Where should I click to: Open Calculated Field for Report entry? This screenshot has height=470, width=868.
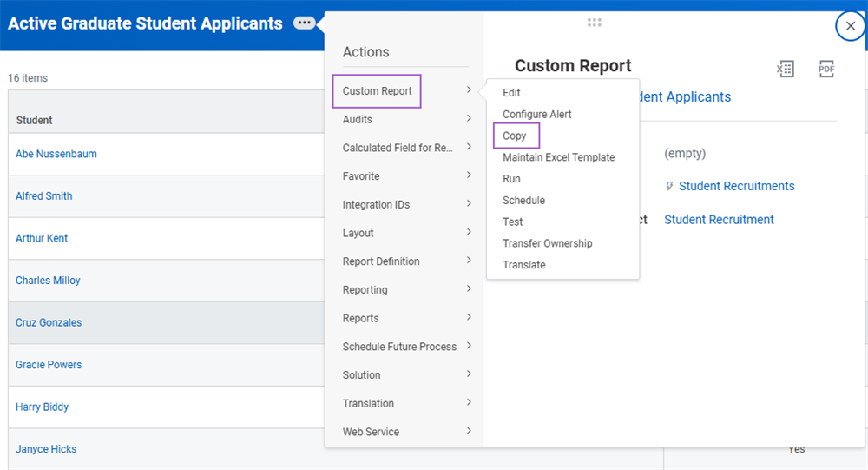coord(398,148)
